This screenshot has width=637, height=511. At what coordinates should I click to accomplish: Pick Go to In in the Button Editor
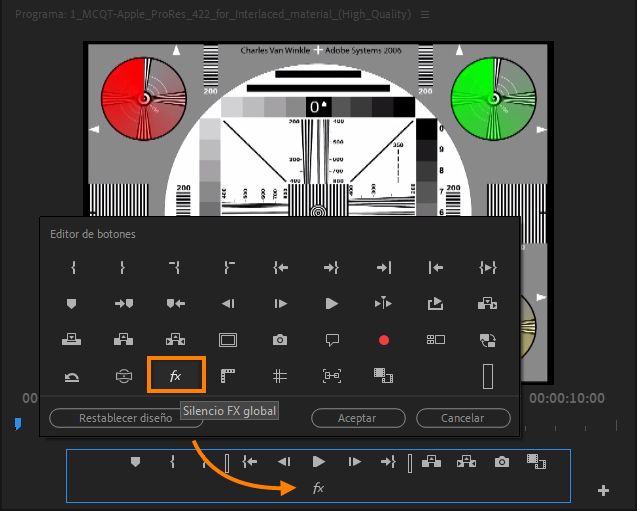point(281,268)
